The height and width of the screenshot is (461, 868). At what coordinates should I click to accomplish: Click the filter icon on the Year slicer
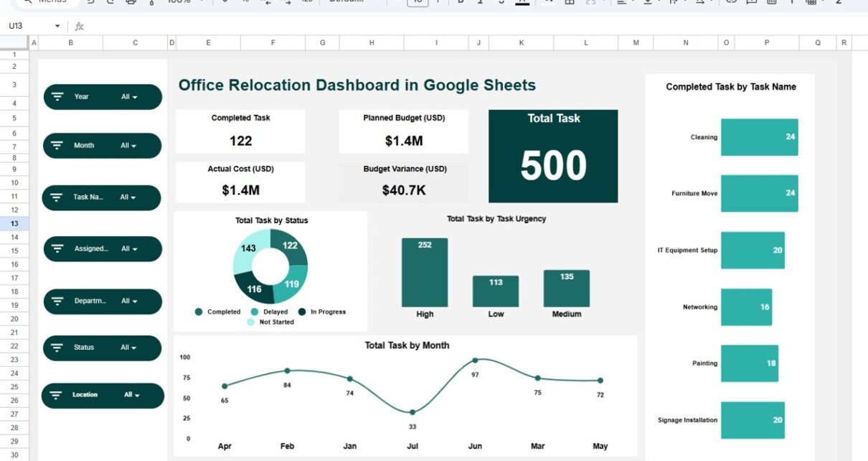[58, 97]
